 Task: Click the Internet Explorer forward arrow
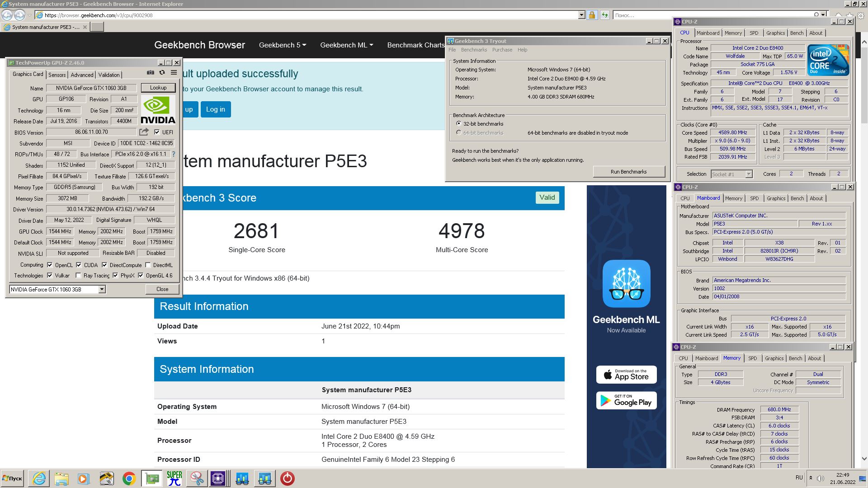tap(19, 15)
